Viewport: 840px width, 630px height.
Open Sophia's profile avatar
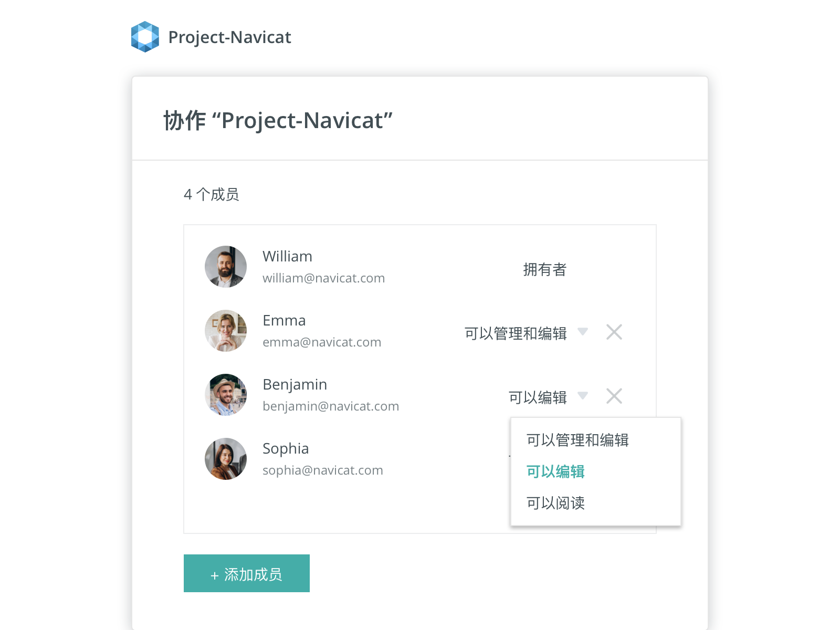tap(226, 459)
